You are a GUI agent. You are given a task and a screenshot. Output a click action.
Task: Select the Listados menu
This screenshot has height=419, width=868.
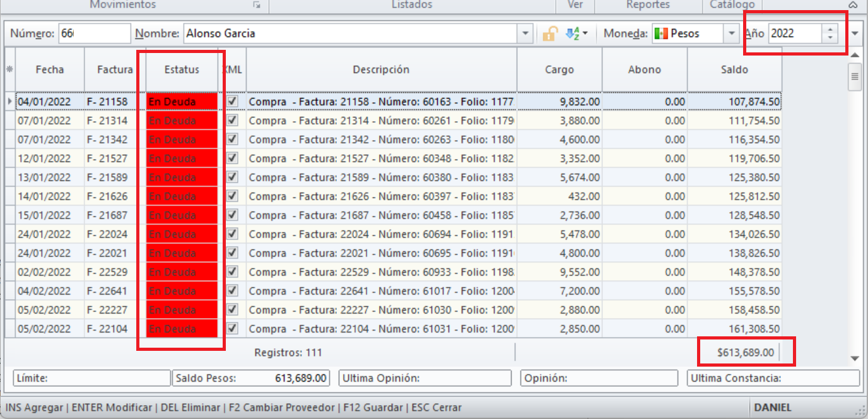point(413,5)
